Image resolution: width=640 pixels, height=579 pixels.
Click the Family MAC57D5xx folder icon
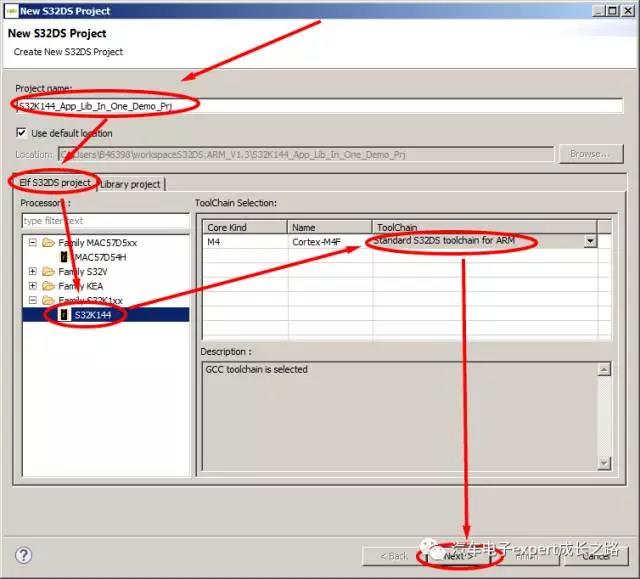(48, 243)
